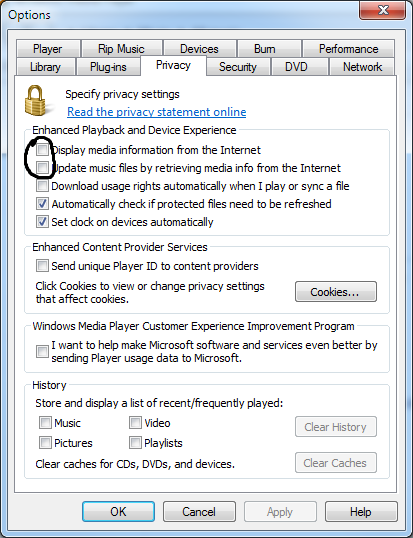Click the gold padlock privacy icon
Viewport: 413px width, 538px height.
point(36,101)
